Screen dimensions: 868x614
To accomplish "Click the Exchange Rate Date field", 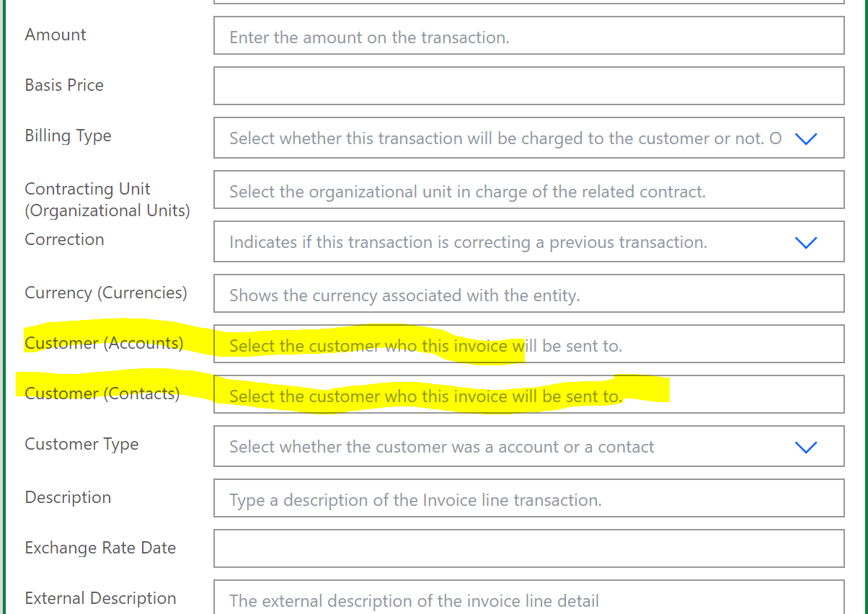I will click(x=528, y=548).
